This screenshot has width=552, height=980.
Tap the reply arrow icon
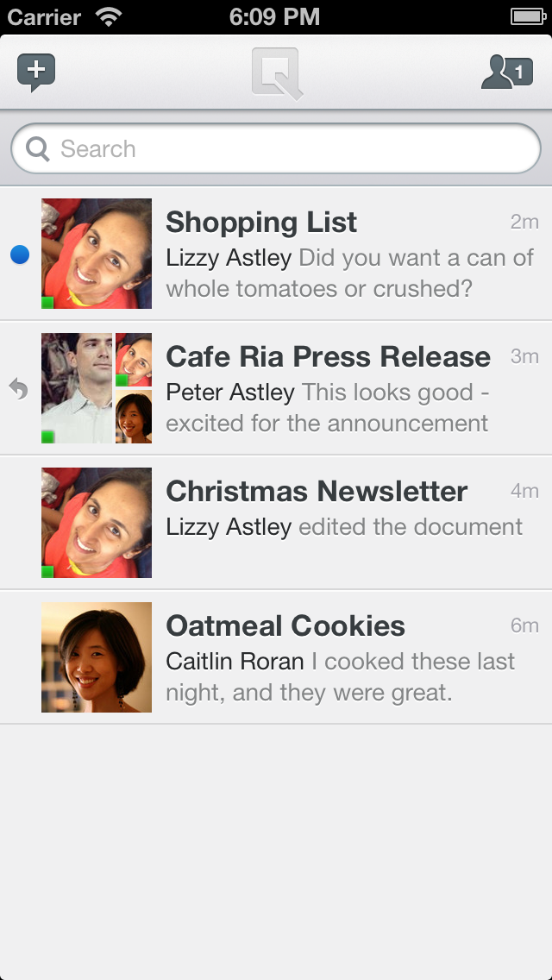[x=19, y=389]
